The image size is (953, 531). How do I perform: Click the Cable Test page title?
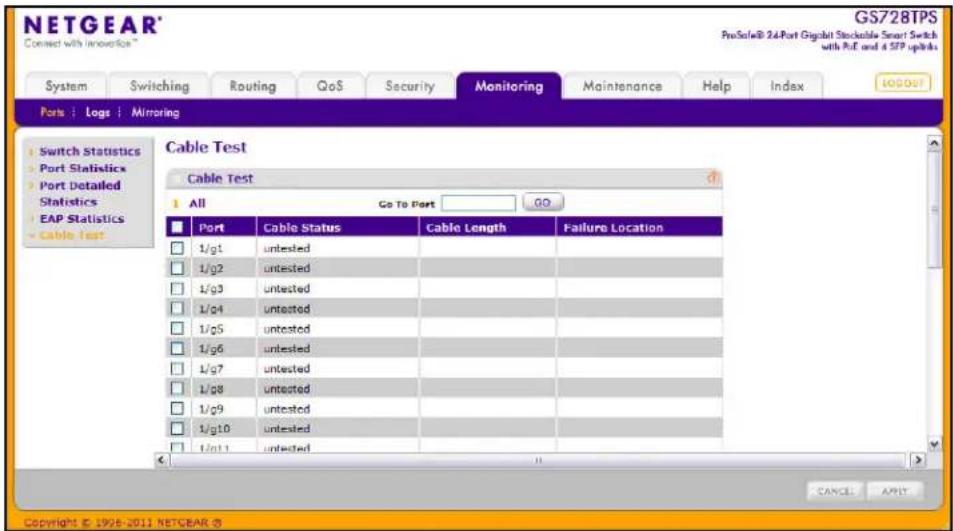point(206,147)
